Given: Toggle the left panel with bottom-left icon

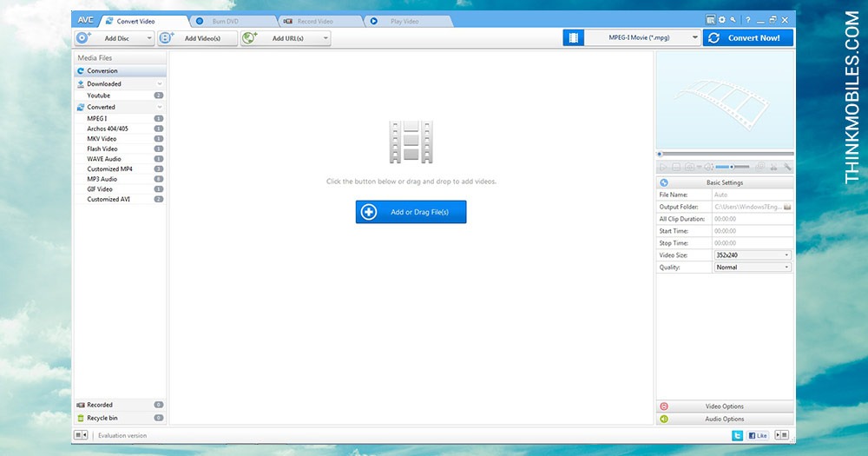Looking at the screenshot, I should pyautogui.click(x=81, y=435).
